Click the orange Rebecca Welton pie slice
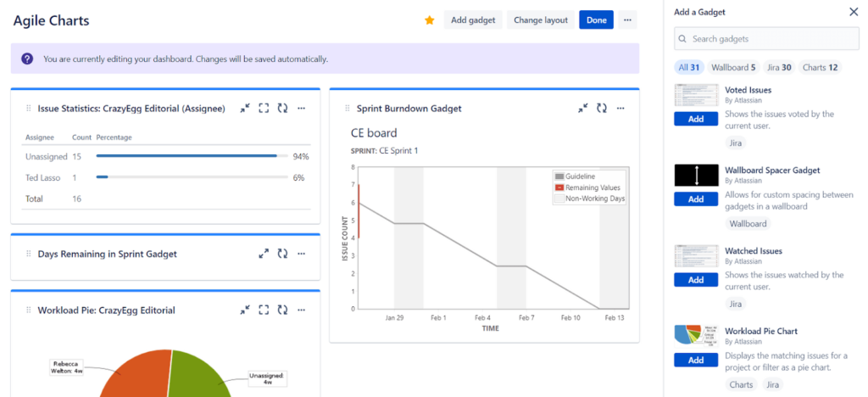868x397 pixels. 138,377
